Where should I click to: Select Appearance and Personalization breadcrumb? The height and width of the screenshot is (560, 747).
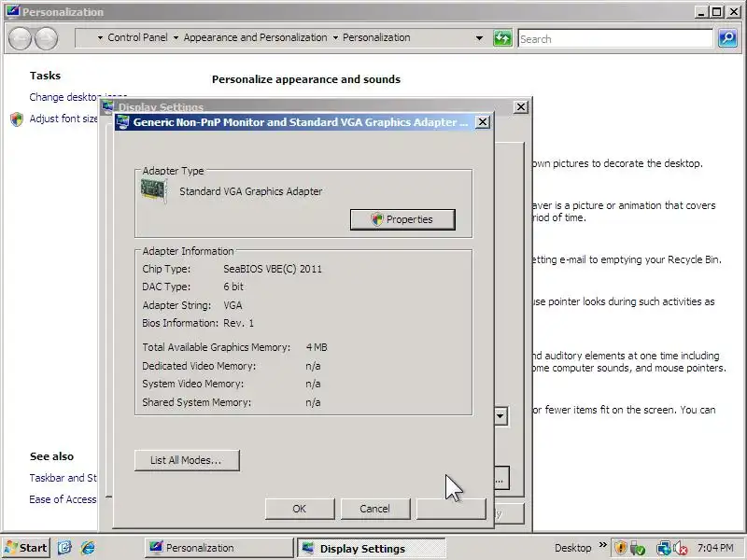255,37
